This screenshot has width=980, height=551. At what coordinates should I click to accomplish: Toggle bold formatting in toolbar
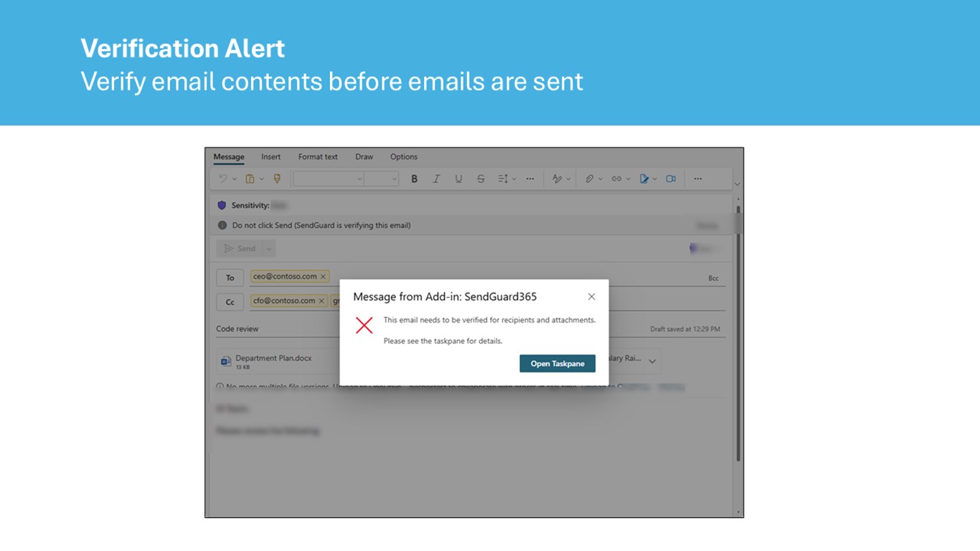tap(414, 179)
